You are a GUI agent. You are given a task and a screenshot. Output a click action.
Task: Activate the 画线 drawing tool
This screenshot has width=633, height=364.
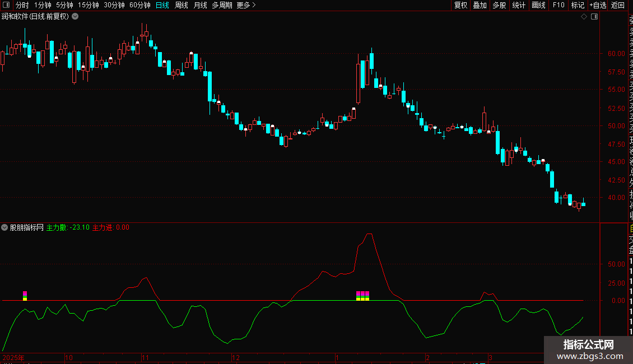[x=538, y=5]
